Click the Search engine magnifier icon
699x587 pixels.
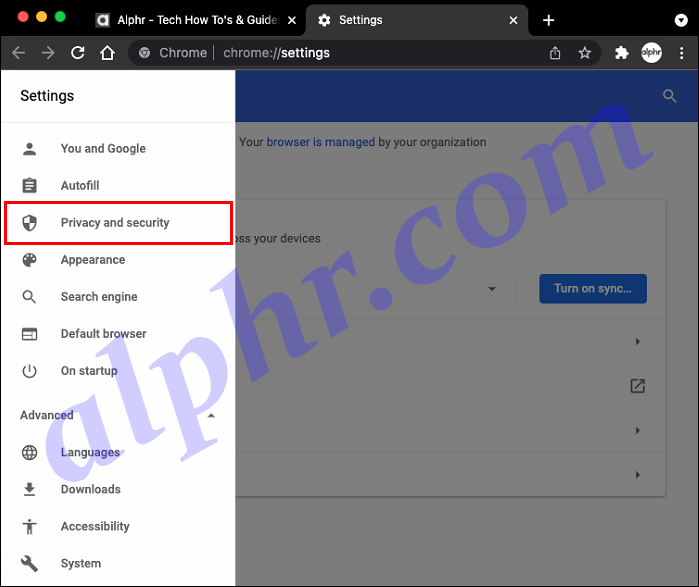(29, 297)
